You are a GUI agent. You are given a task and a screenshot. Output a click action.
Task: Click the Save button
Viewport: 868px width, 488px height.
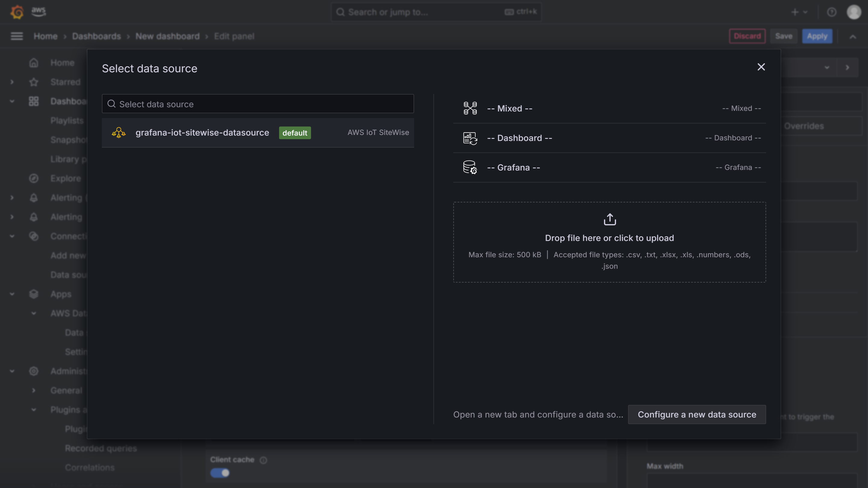pos(783,36)
